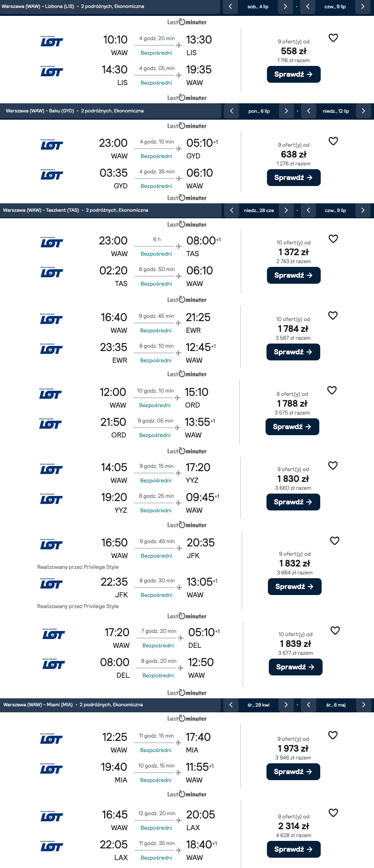Toggle heart on Tashkent 1 372 zł offer
The height and width of the screenshot is (868, 374).
click(x=333, y=239)
